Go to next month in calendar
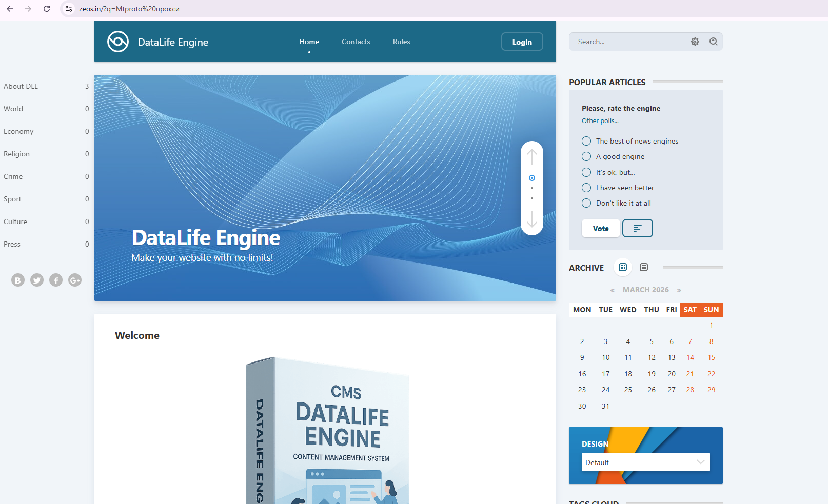Image resolution: width=828 pixels, height=504 pixels. click(x=679, y=290)
